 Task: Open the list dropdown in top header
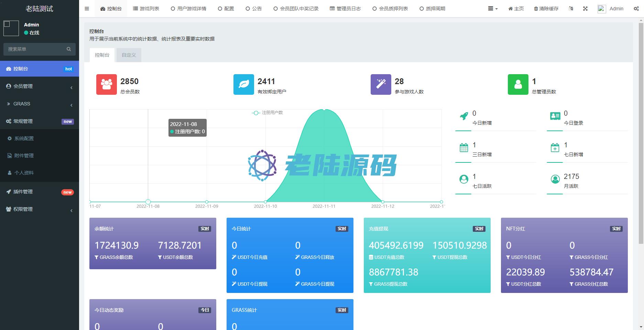tap(493, 9)
